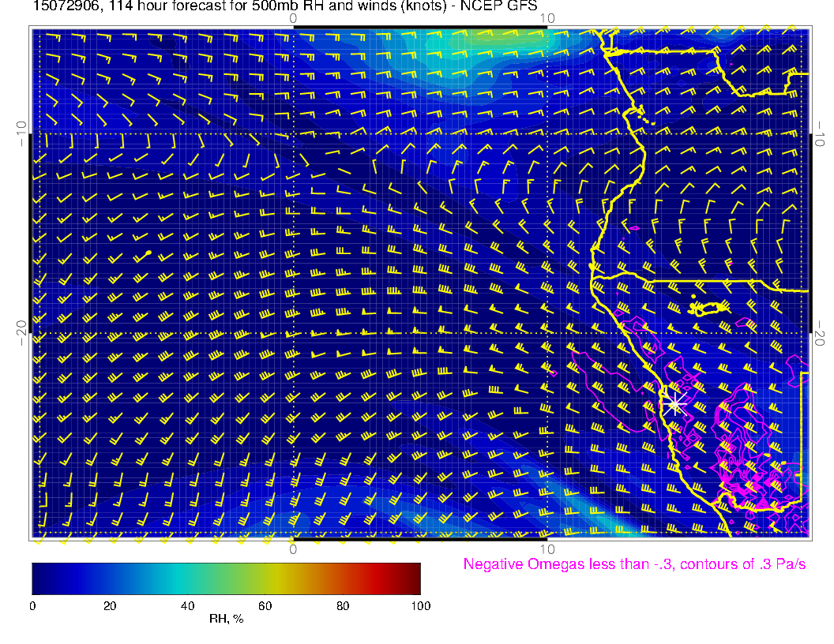Click the '100' tick label under the colorbar
834x644 pixels.
pos(420,606)
